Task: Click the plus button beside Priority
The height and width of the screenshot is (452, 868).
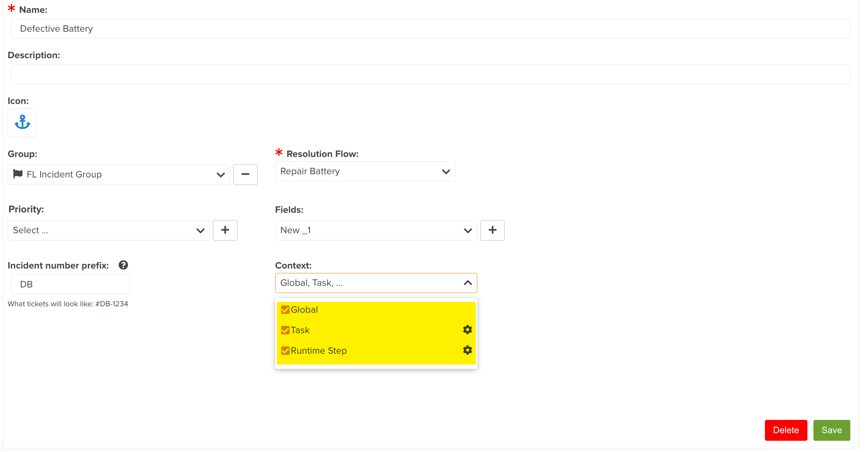Action: (x=225, y=230)
